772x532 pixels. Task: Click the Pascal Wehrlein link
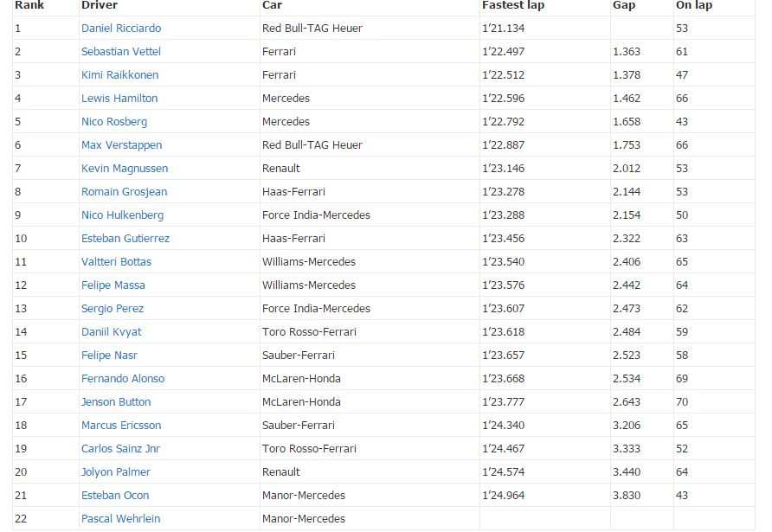120,519
